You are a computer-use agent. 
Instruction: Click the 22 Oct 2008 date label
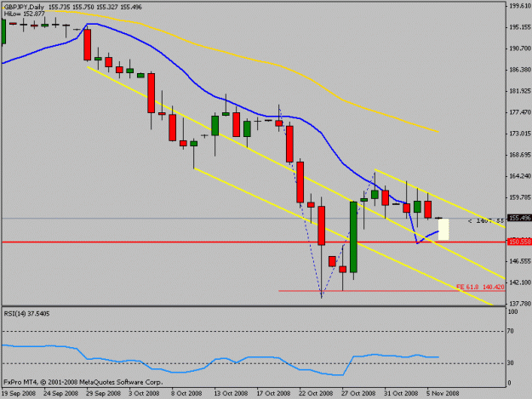[x=316, y=394]
